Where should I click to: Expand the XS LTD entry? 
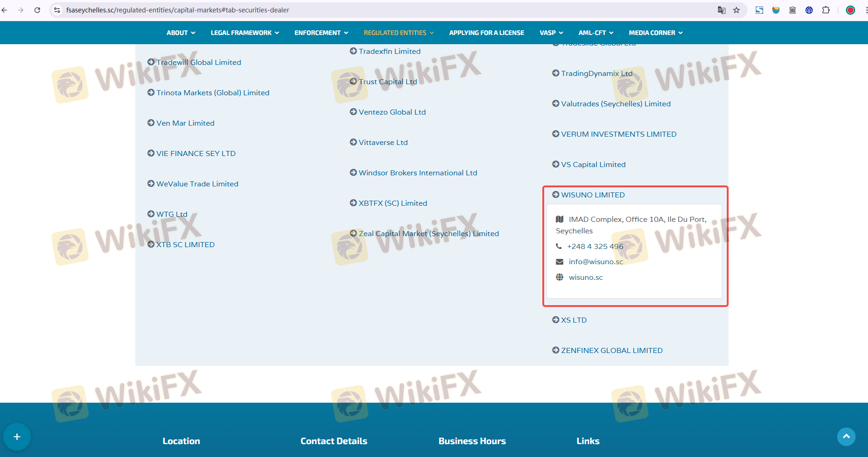tap(574, 320)
